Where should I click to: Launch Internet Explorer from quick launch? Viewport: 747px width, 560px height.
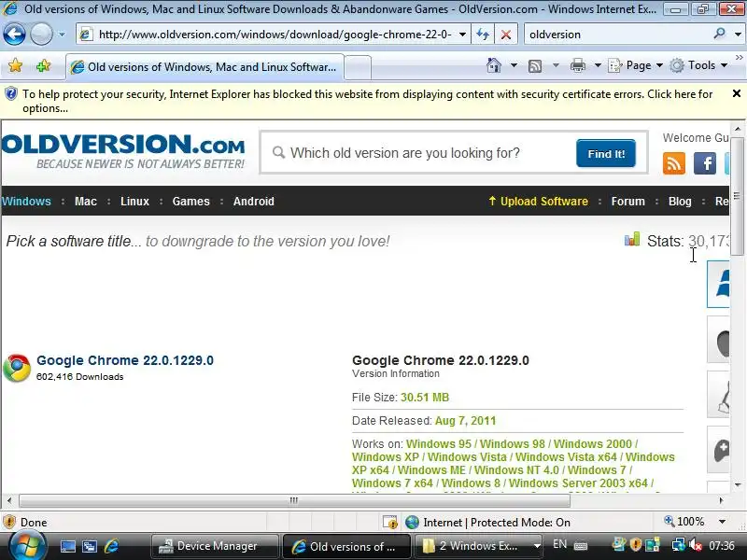(x=111, y=547)
